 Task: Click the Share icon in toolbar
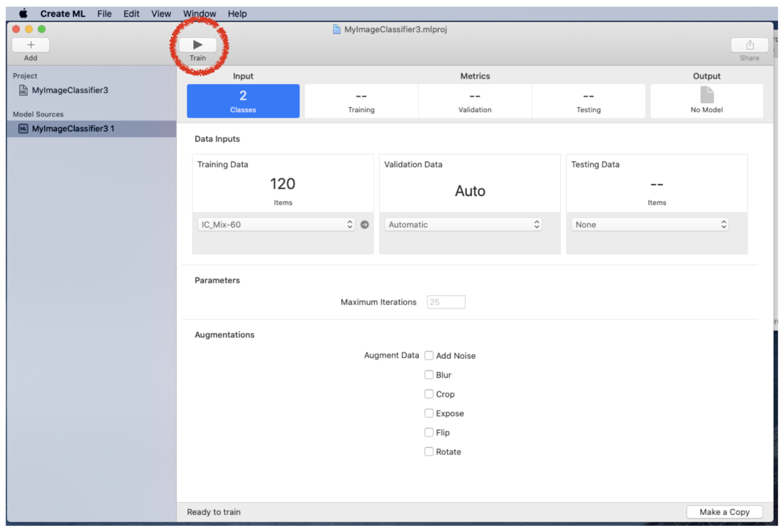[749, 45]
